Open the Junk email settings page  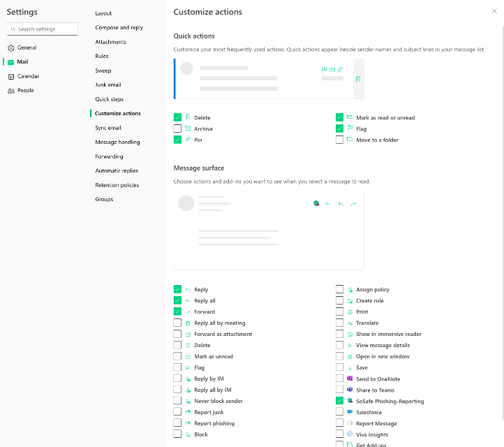[108, 85]
